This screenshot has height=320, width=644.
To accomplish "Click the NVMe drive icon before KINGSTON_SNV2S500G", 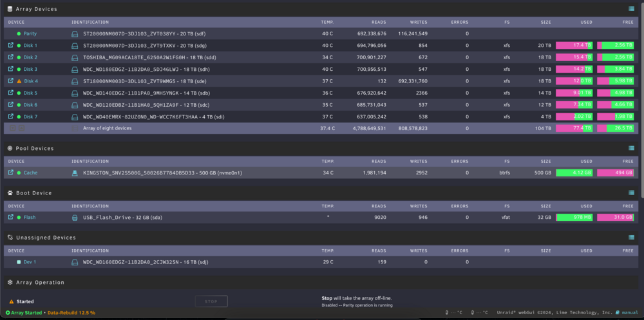I will (x=75, y=173).
